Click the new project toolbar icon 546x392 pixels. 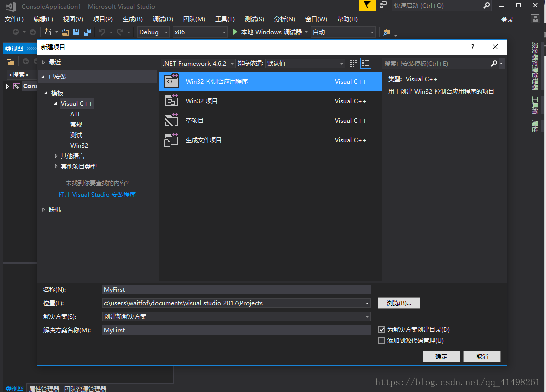(x=48, y=32)
